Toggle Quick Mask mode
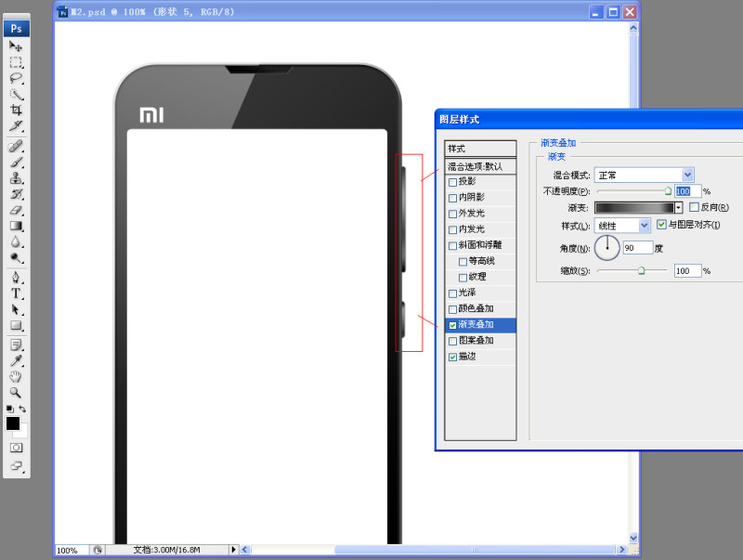This screenshot has height=560, width=743. click(x=16, y=448)
